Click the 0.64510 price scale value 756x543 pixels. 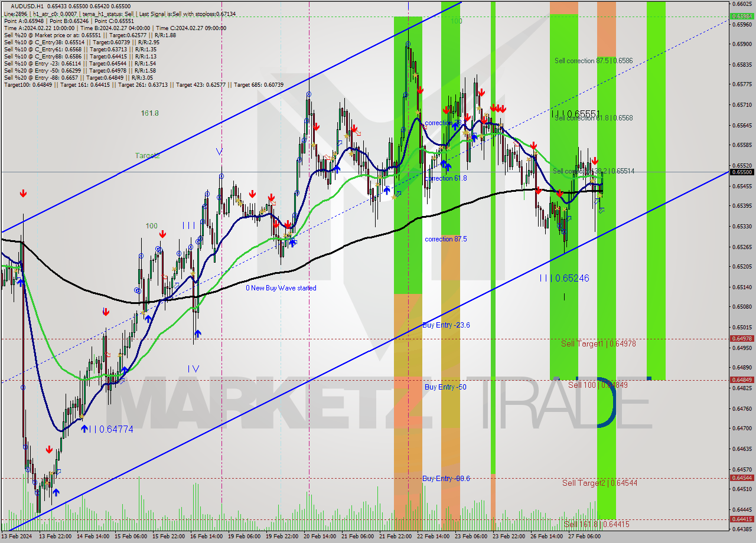coord(742,489)
